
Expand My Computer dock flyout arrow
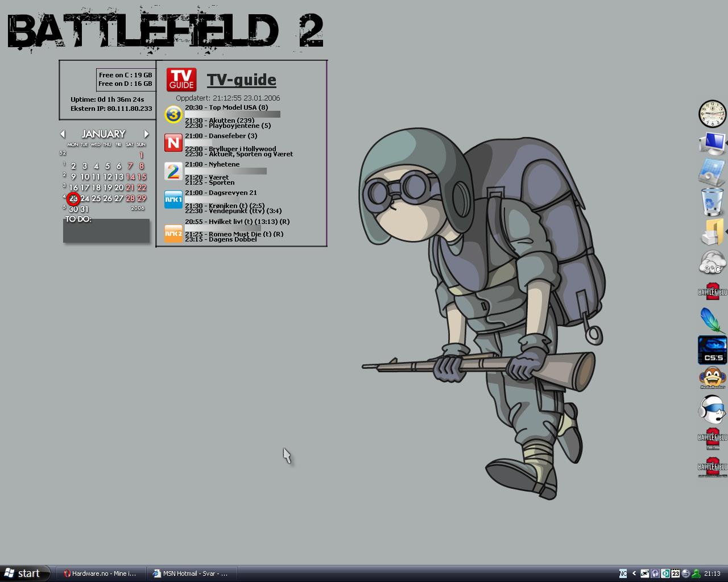[726, 143]
